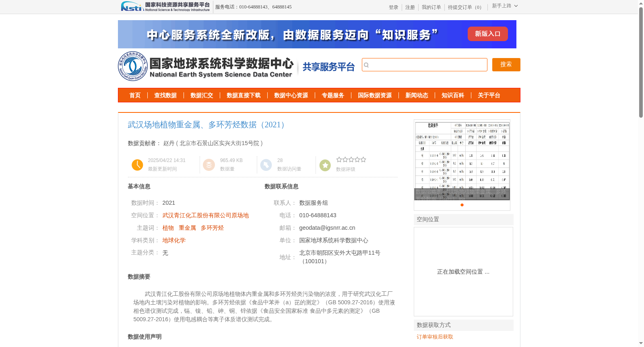644x347 pixels.
Task: Click the data visit count icon
Action: 266,165
